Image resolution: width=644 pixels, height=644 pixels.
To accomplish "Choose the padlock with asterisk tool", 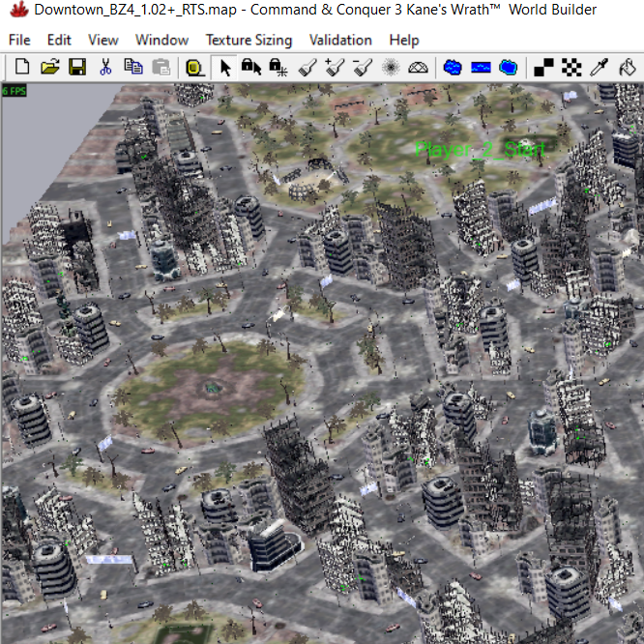I will (278, 67).
